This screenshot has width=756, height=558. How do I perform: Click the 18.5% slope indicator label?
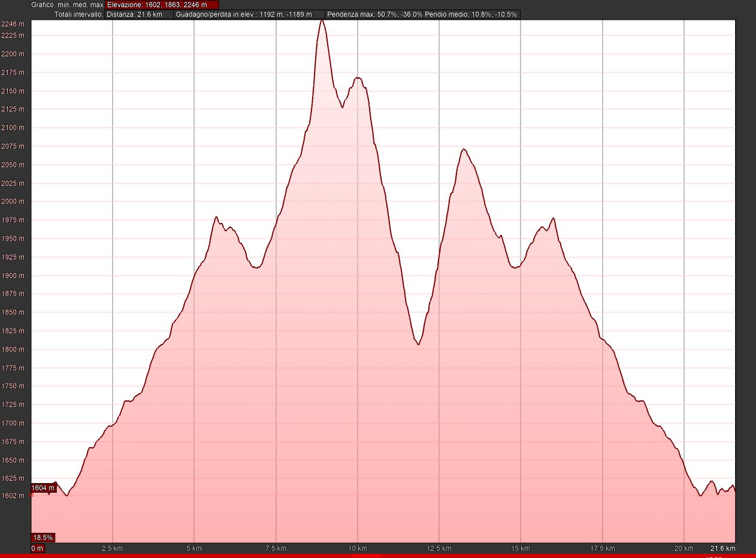(x=43, y=537)
